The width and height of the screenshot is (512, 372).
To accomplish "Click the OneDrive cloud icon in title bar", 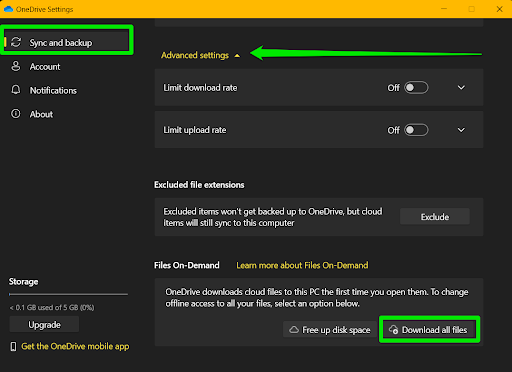I will click(x=8, y=9).
